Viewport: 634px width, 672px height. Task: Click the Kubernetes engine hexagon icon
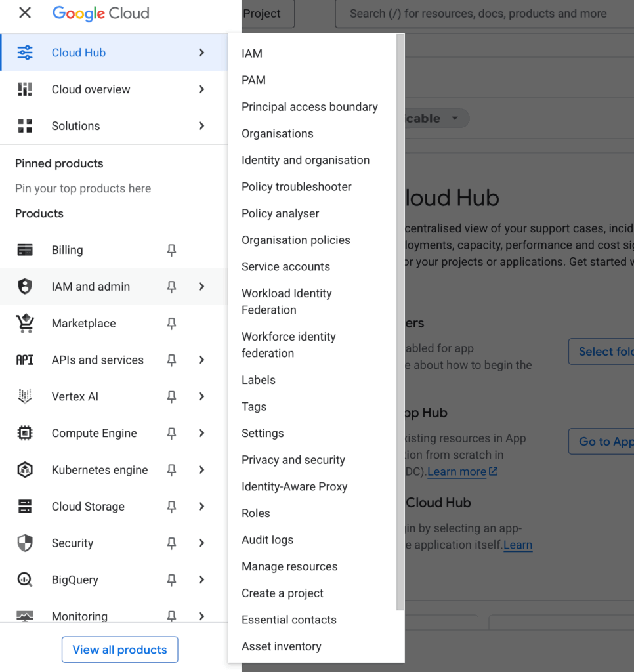tap(25, 470)
